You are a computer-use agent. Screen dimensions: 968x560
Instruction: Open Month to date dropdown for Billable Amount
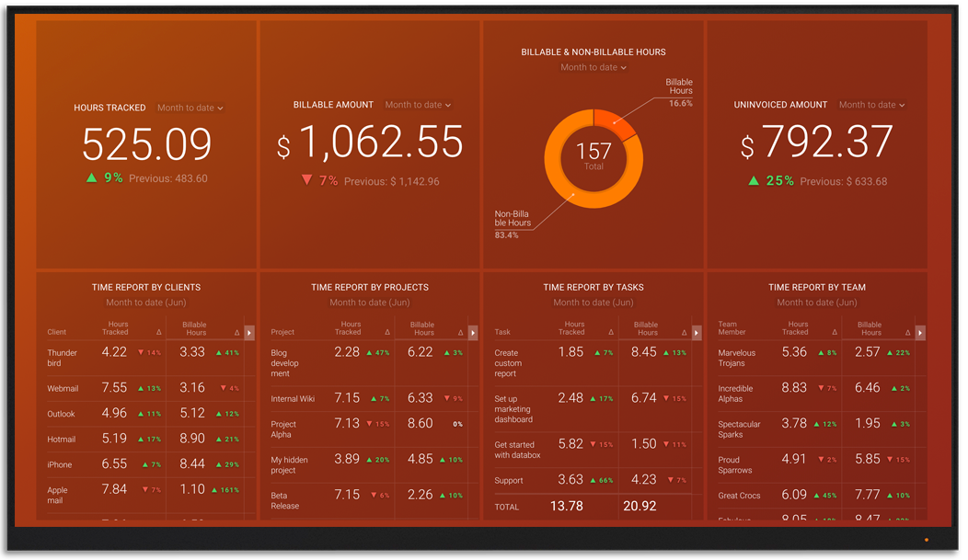pos(418,105)
